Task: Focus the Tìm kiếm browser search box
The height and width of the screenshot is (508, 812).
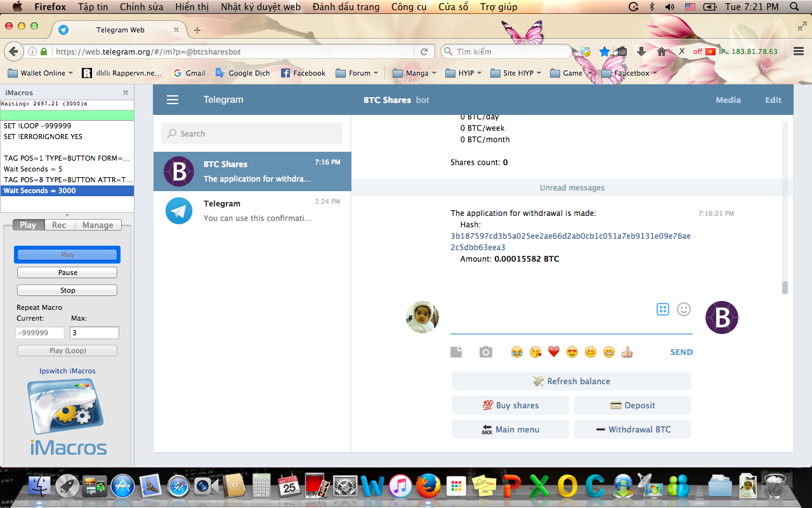Action: (x=506, y=51)
